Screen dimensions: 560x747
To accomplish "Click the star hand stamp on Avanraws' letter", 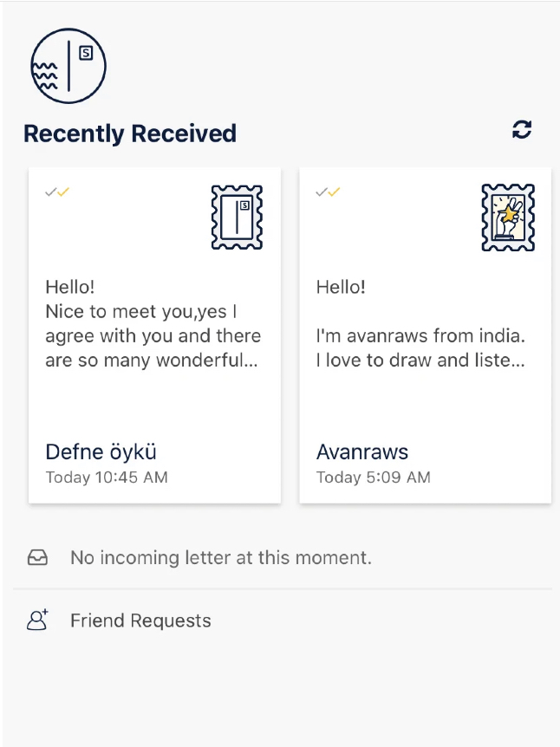I will coord(507,217).
